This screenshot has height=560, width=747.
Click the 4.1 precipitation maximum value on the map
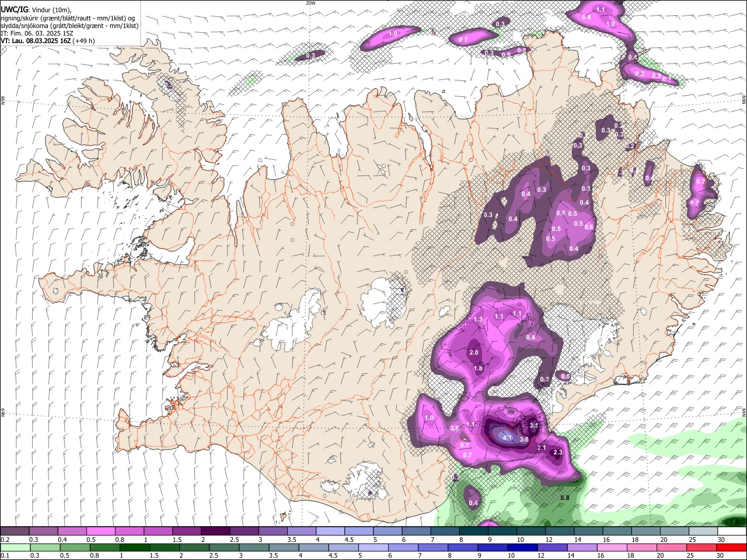click(507, 437)
